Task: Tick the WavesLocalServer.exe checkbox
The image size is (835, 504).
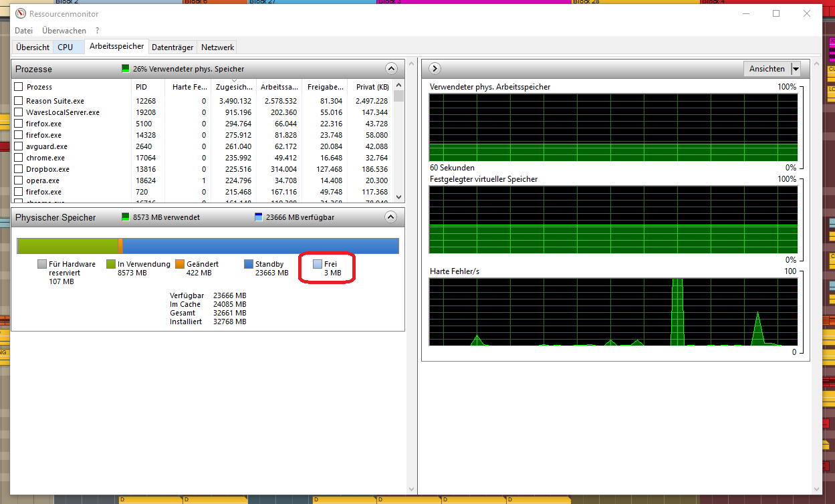Action: (19, 112)
